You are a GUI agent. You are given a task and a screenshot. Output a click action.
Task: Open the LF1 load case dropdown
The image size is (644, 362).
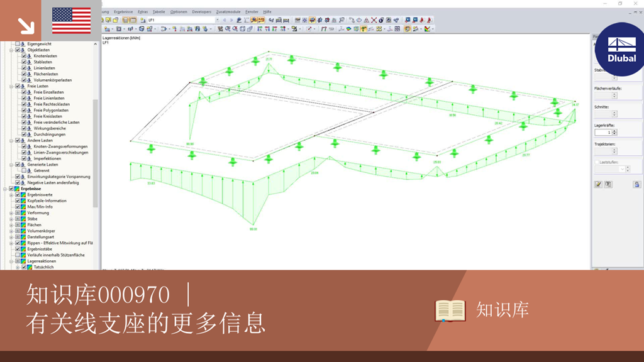(x=217, y=19)
